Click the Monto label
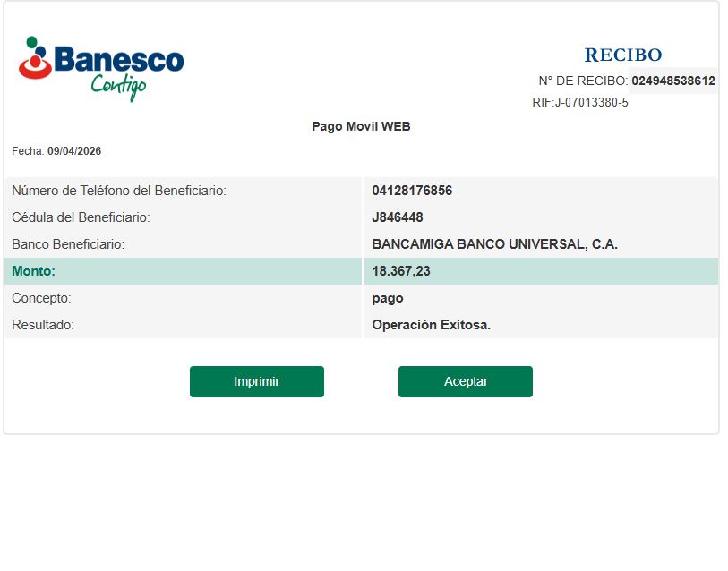The image size is (728, 571). [x=33, y=271]
